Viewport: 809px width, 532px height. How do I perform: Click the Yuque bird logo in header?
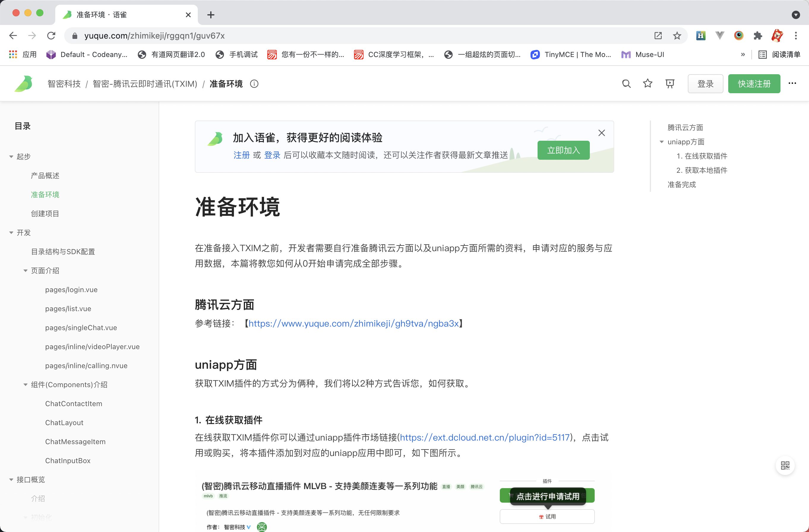tap(23, 84)
